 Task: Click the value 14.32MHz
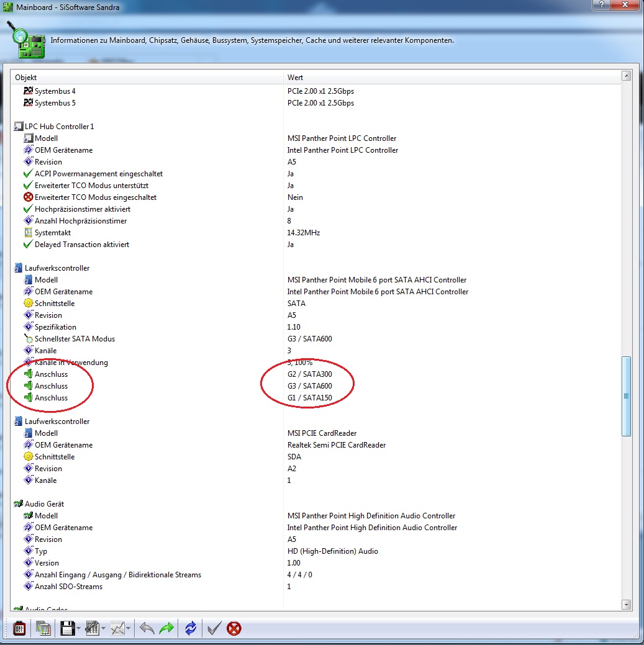coord(304,232)
